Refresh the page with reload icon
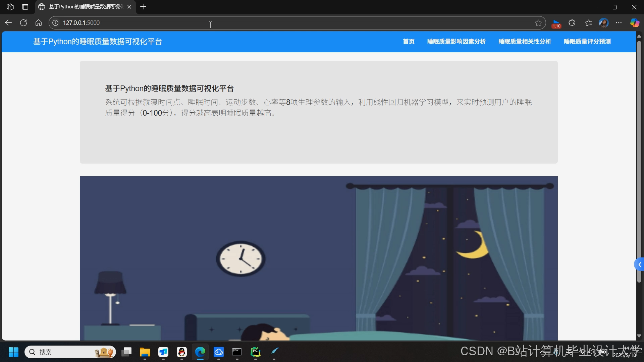The width and height of the screenshot is (644, 362). pos(23,23)
